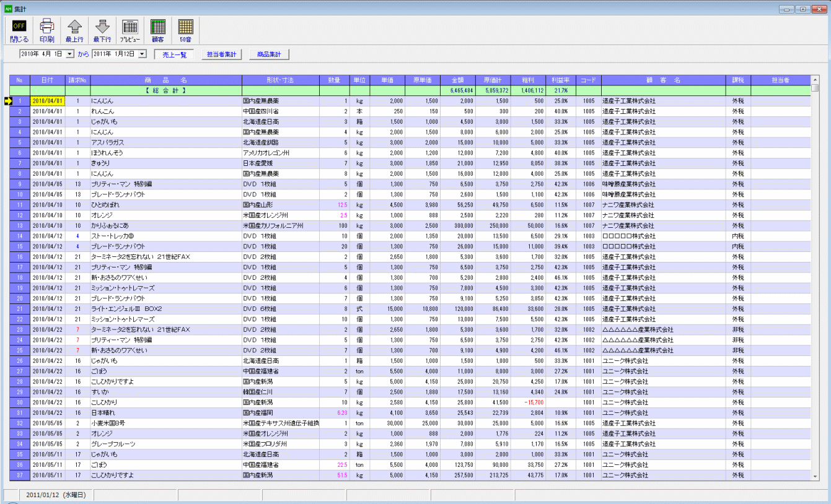Click the 原価計 column header
This screenshot has width=831, height=504.
(493, 80)
